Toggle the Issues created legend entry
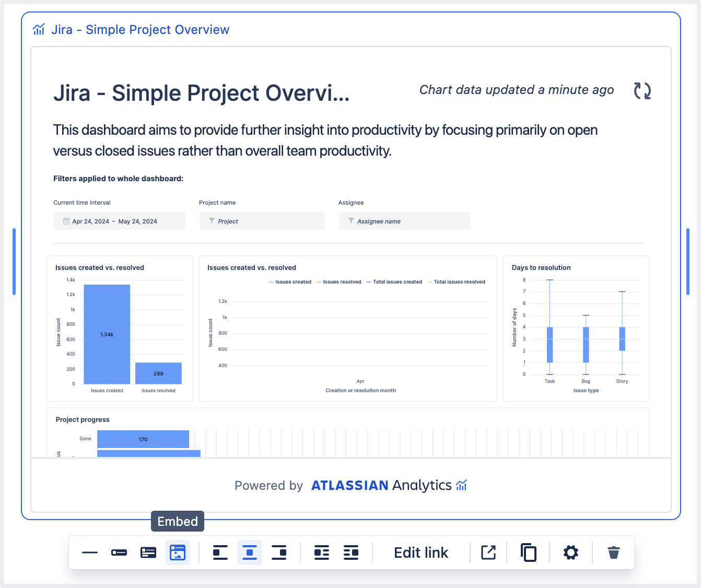The image size is (701, 588). (290, 282)
